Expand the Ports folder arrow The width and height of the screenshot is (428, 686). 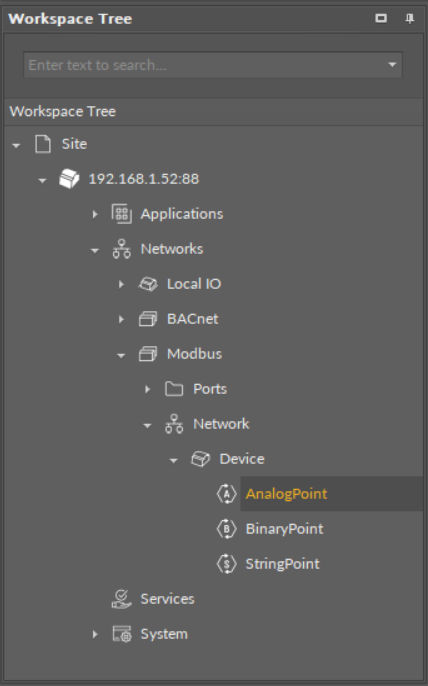(147, 389)
